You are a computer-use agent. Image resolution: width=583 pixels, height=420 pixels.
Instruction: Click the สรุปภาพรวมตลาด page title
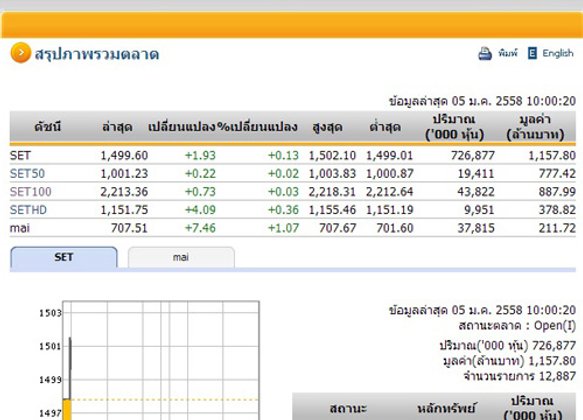(97, 54)
